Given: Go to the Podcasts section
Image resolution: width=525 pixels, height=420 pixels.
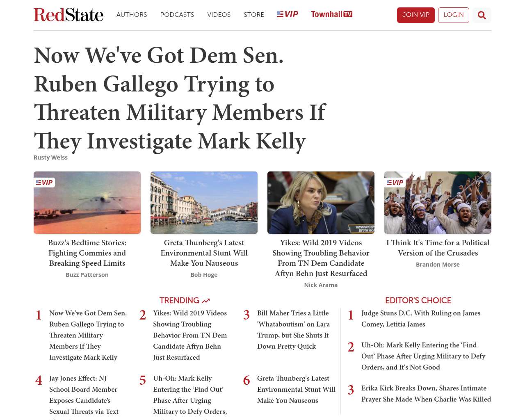Looking at the screenshot, I should 177,15.
